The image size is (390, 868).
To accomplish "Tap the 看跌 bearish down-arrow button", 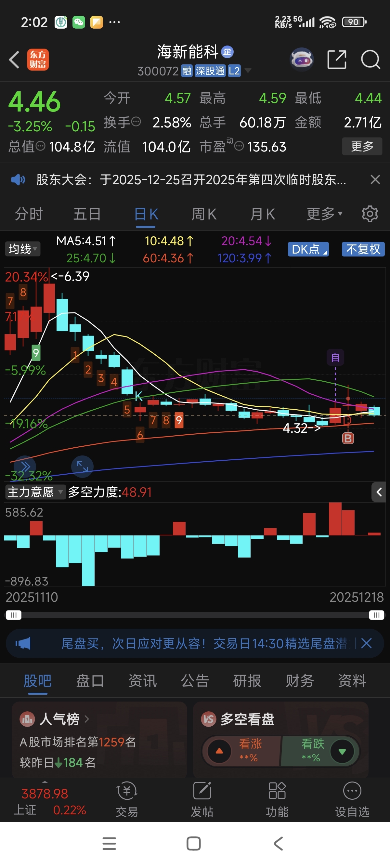I will click(342, 751).
